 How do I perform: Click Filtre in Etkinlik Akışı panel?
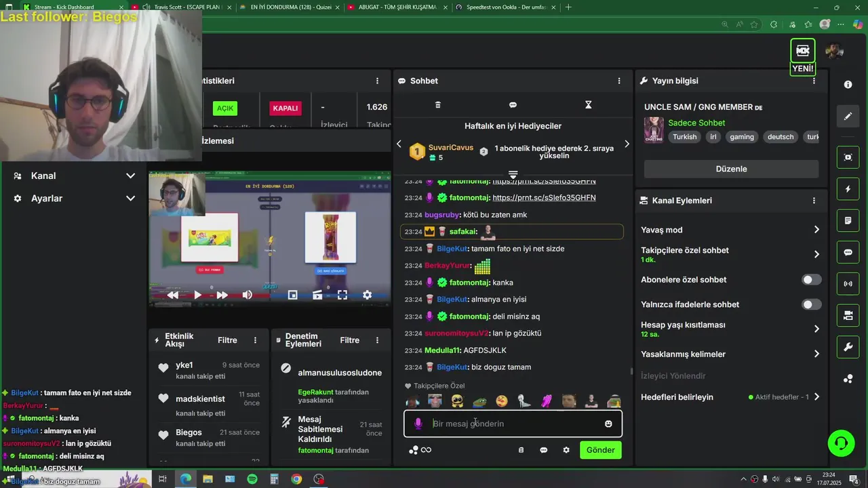[227, 340]
